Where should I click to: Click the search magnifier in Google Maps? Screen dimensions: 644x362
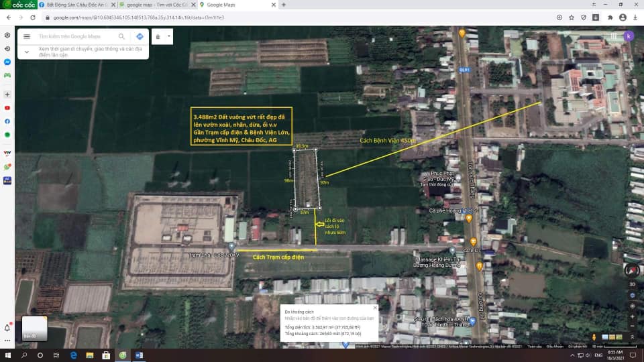point(121,36)
